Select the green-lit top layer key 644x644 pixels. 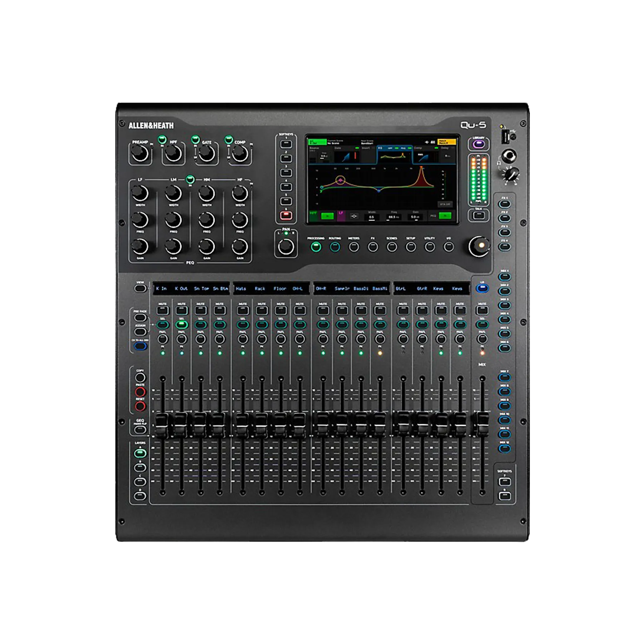140,453
